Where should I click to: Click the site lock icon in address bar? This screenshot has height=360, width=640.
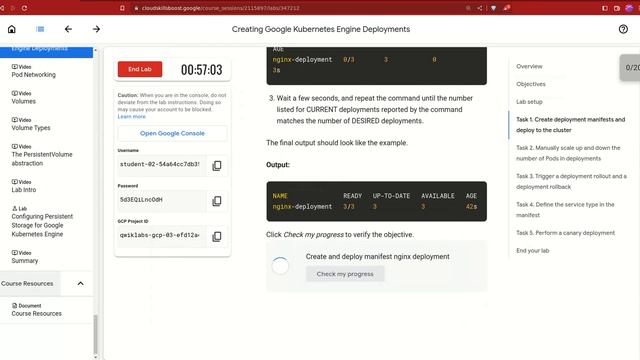click(x=136, y=8)
